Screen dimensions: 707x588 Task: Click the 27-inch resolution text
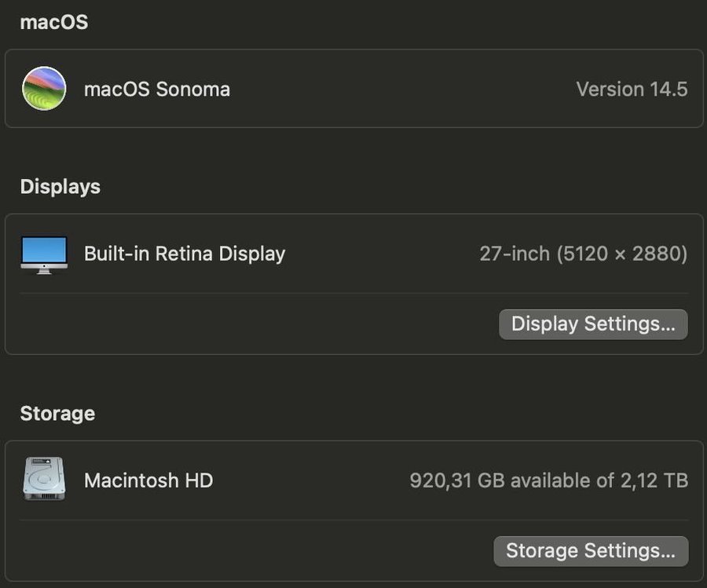tap(584, 254)
